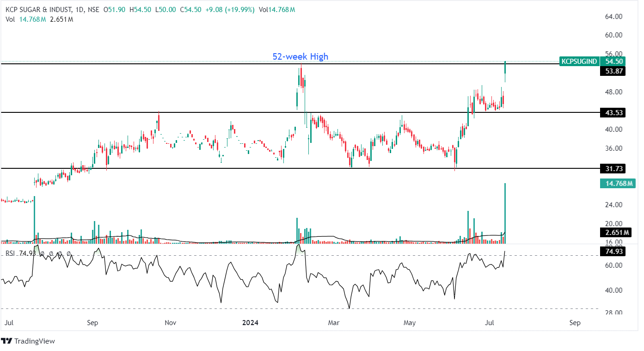The height and width of the screenshot is (351, 644).
Task: Open the TradingView wordmark link
Action: pos(34,341)
